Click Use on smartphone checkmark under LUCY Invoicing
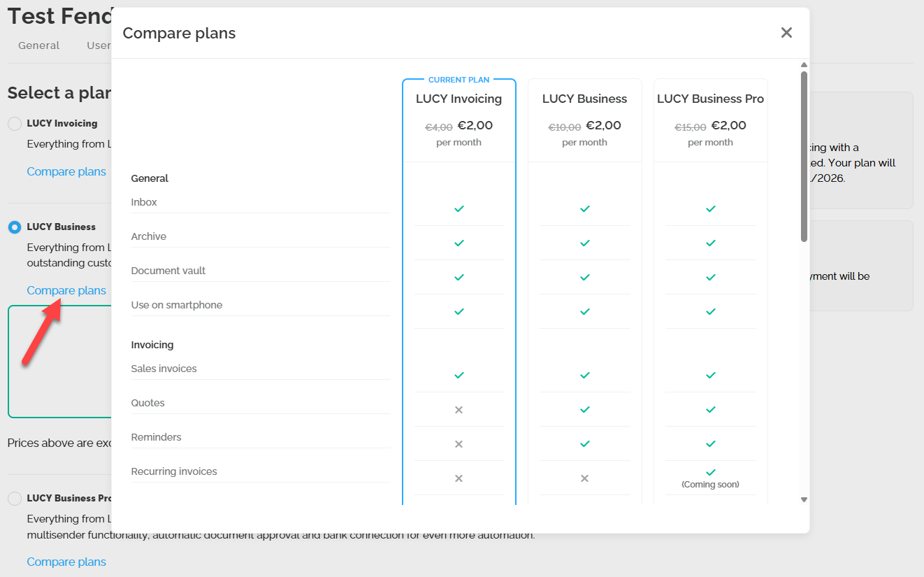This screenshot has width=924, height=577. coord(459,312)
